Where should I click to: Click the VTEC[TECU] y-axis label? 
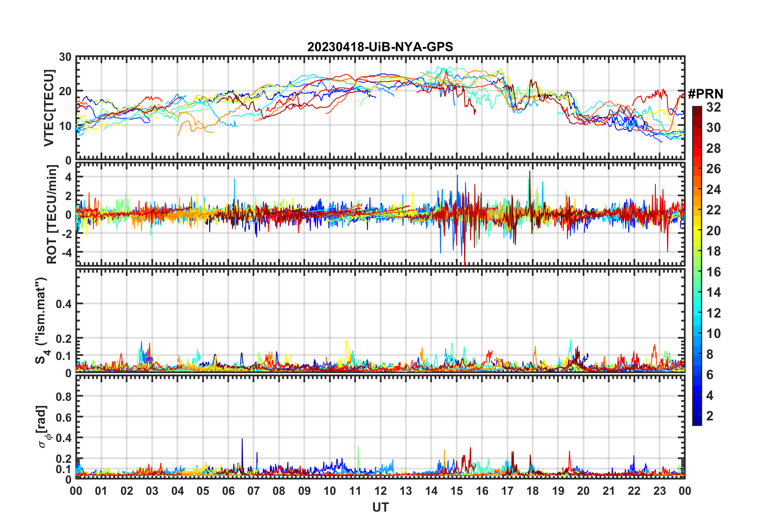pyautogui.click(x=49, y=108)
